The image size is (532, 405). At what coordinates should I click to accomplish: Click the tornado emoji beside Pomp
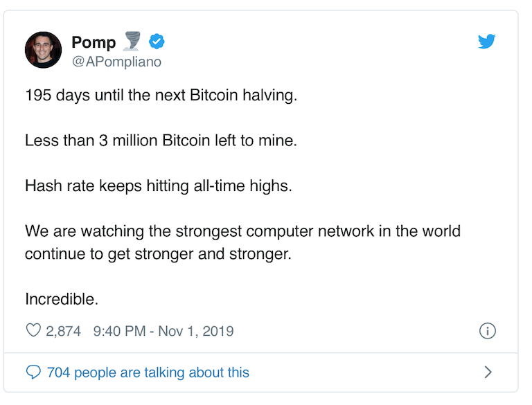click(132, 41)
